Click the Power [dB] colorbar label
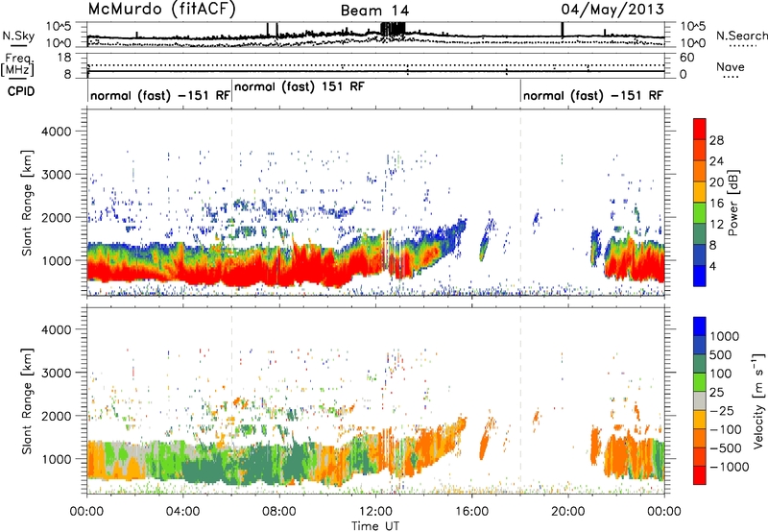Image resolution: width=768 pixels, height=532 pixels. pyautogui.click(x=733, y=203)
